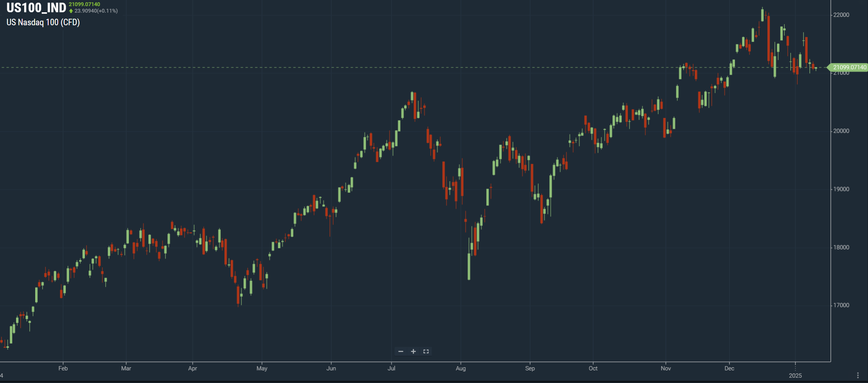Click the Mar time axis label
868x383 pixels.
point(126,368)
